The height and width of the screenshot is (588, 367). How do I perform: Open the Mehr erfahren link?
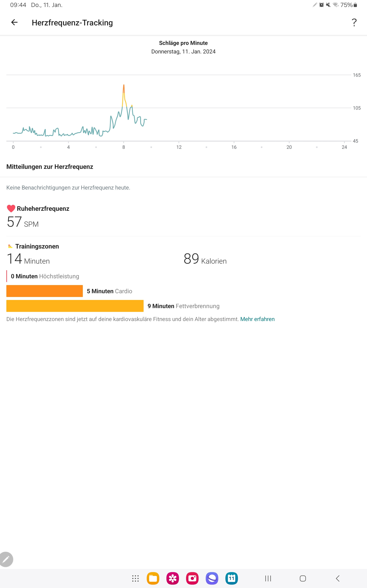coord(257,319)
